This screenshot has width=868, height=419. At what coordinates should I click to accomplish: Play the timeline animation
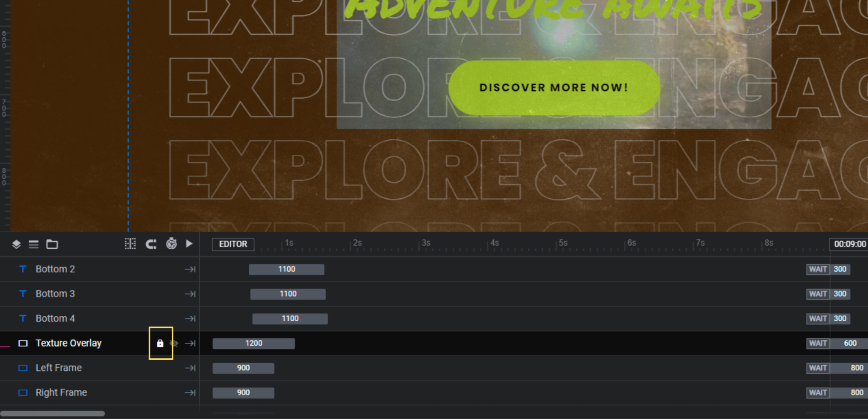[x=189, y=244]
